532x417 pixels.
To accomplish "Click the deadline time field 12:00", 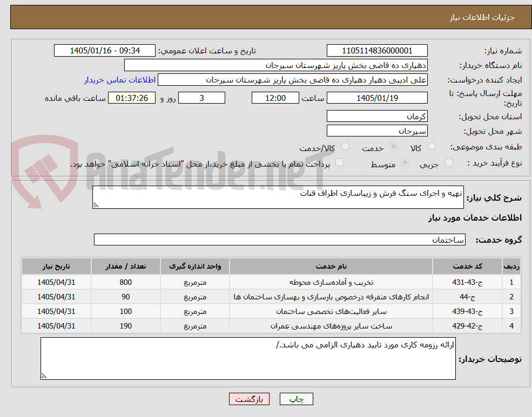I will pyautogui.click(x=275, y=98).
